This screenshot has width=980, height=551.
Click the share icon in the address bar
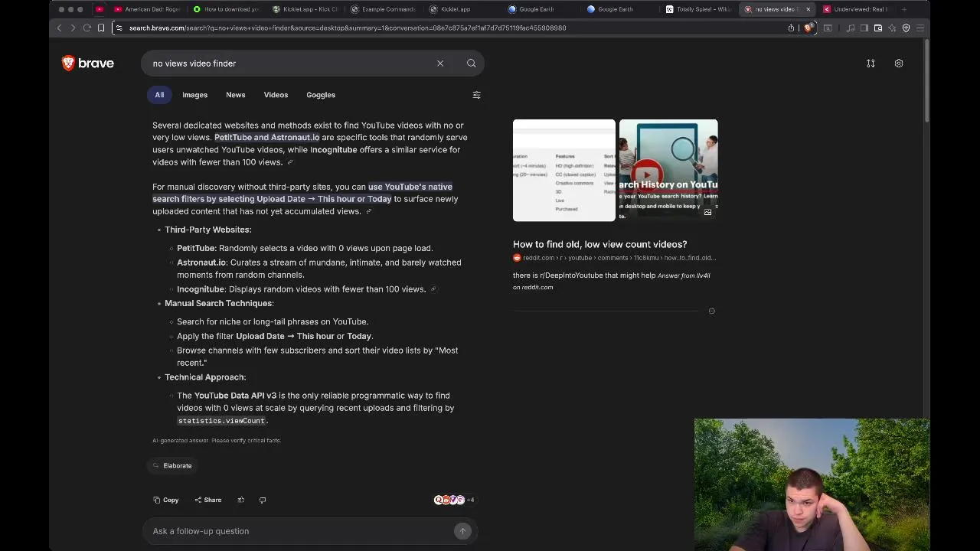pos(791,28)
